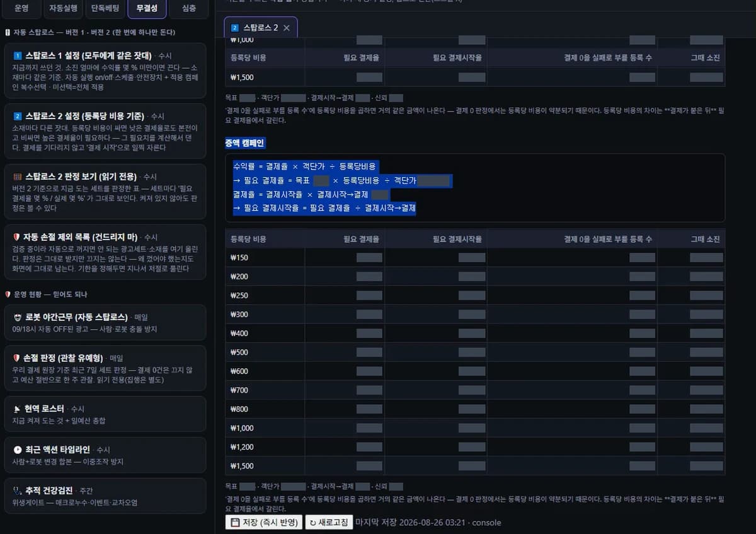Click the 새로고침 refresh arrow icon

click(x=313, y=523)
